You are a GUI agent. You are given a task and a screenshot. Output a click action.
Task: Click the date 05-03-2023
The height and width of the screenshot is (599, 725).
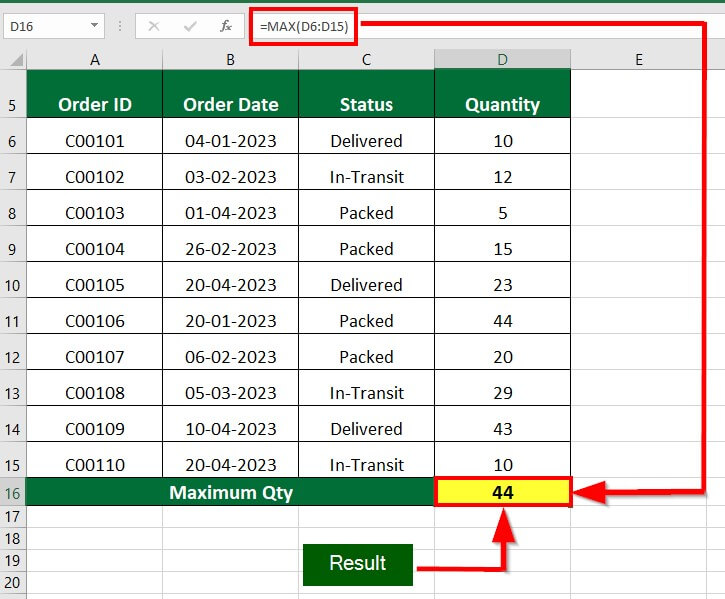[x=230, y=388]
